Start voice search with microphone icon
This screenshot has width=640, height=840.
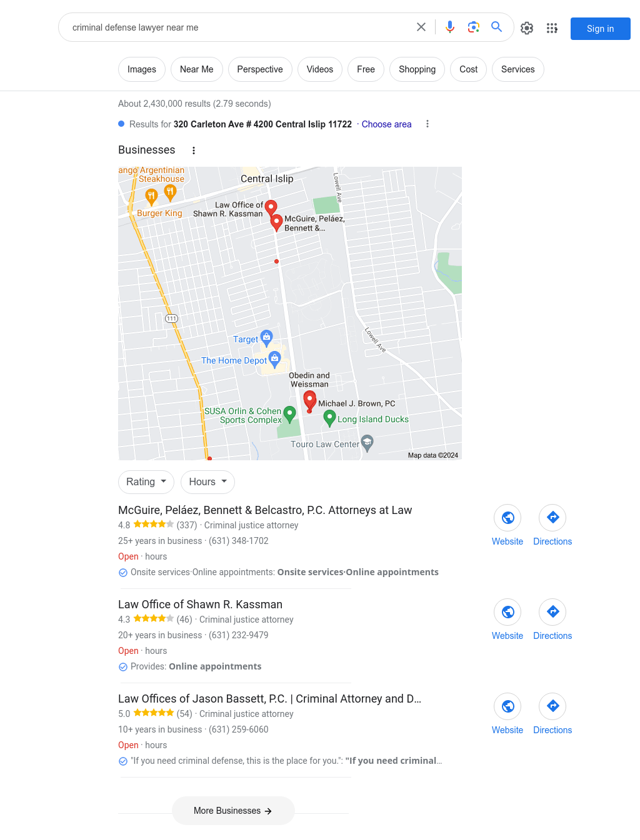coord(450,27)
